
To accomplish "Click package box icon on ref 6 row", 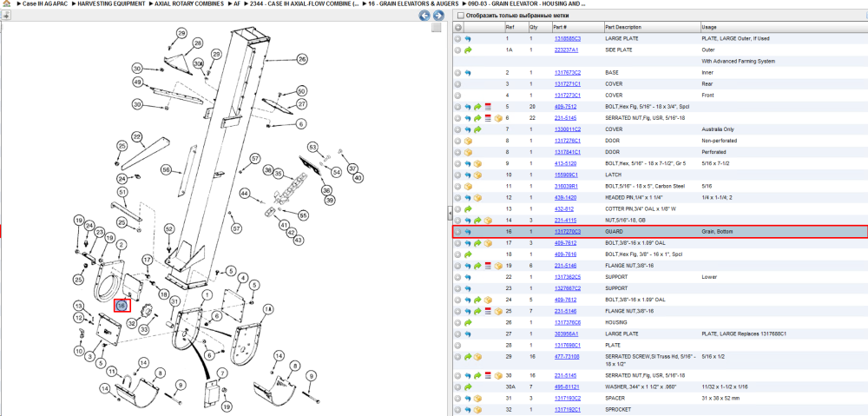I will [497, 118].
